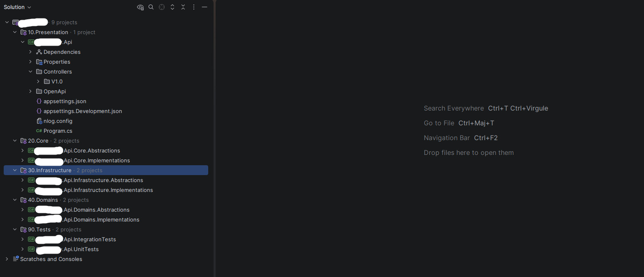The height and width of the screenshot is (277, 644).
Task: Hide the Solution tool window
Action: coord(205,7)
